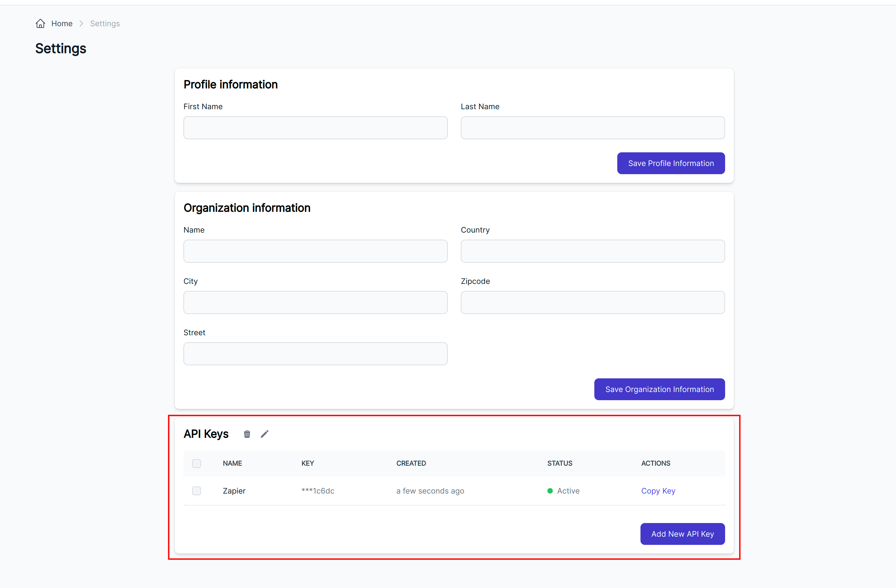
Task: Navigate to Home via the breadcrumb
Action: tap(62, 23)
